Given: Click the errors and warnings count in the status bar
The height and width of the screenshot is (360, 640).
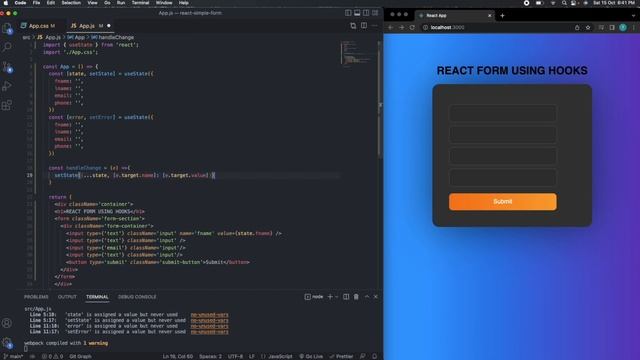Looking at the screenshot, I should pos(52,356).
